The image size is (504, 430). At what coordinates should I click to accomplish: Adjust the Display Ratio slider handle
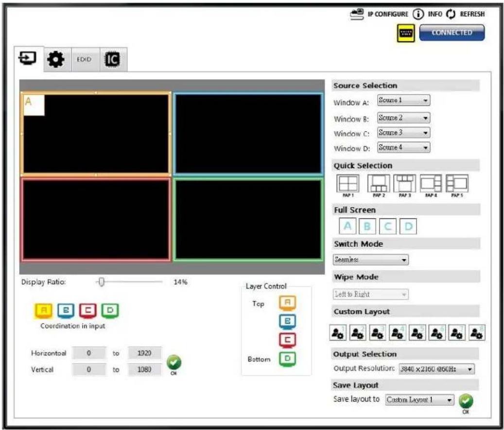coord(102,282)
